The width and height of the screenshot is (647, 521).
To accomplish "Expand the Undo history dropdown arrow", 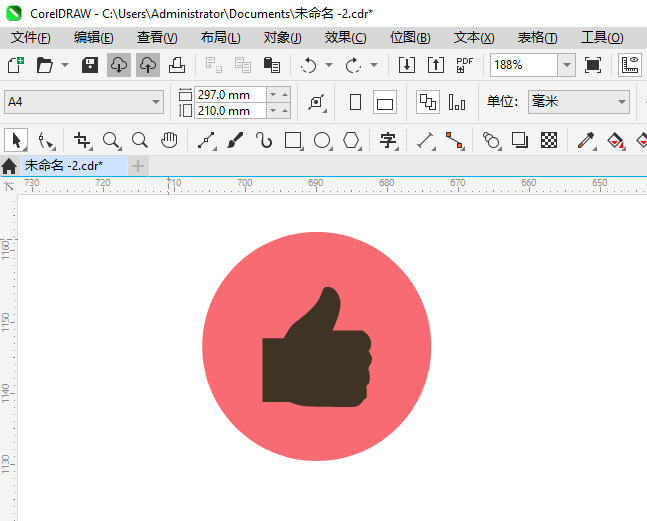I will click(x=329, y=65).
